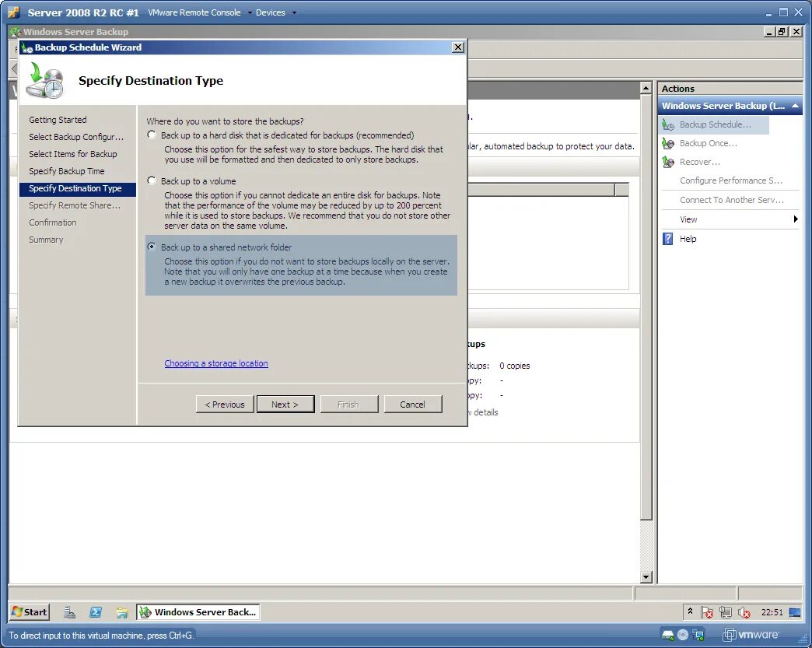
Task: Open Windows Explorer folder icon in taskbar
Action: (121, 613)
